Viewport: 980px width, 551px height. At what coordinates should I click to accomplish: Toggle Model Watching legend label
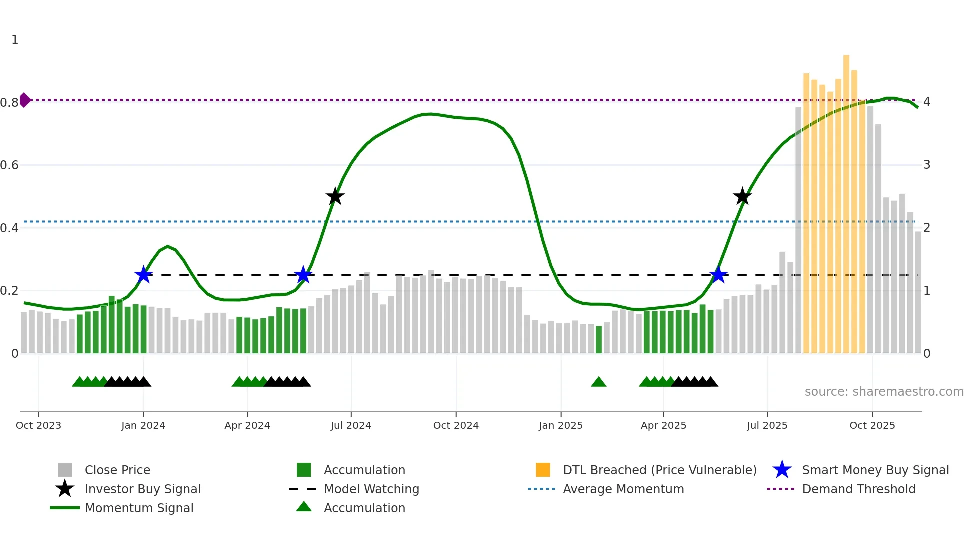tap(371, 489)
